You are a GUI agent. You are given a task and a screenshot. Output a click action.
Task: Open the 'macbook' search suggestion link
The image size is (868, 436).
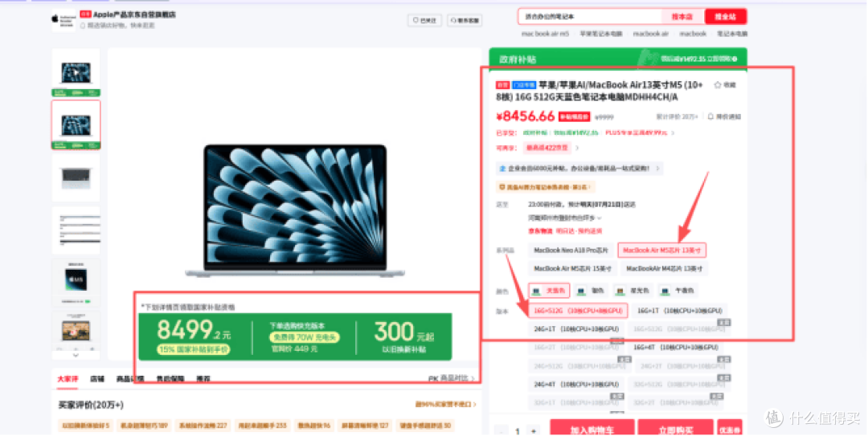coord(693,34)
